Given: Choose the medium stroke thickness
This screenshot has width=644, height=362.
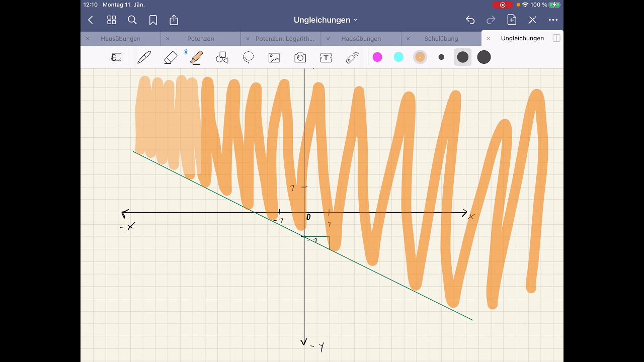Looking at the screenshot, I should click(463, 57).
